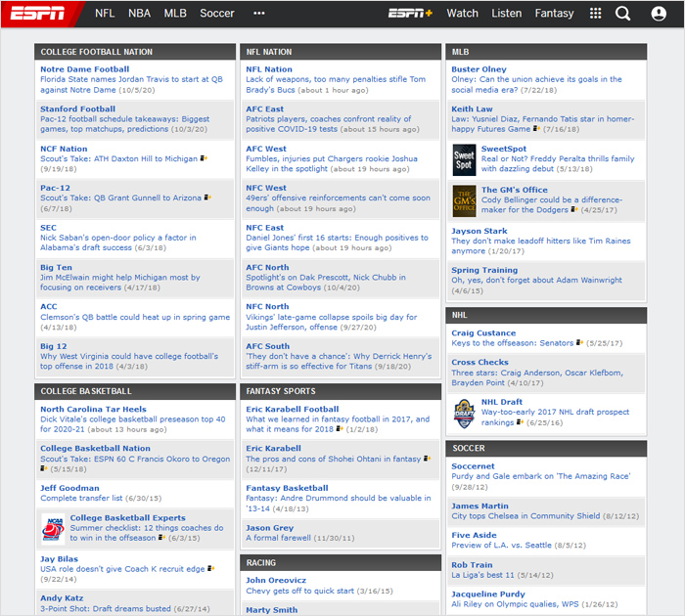Image resolution: width=685 pixels, height=616 pixels.
Task: Open the Jayson Stark blog link
Action: click(479, 231)
